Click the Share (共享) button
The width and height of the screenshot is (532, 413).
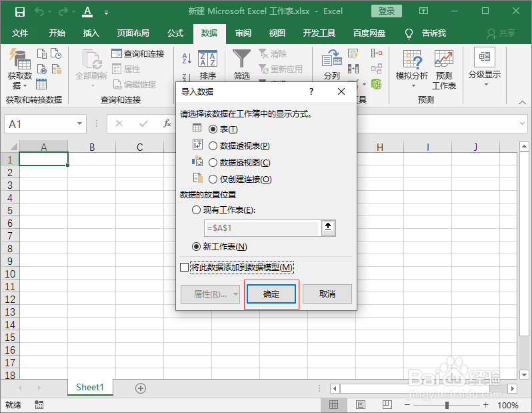coord(501,33)
